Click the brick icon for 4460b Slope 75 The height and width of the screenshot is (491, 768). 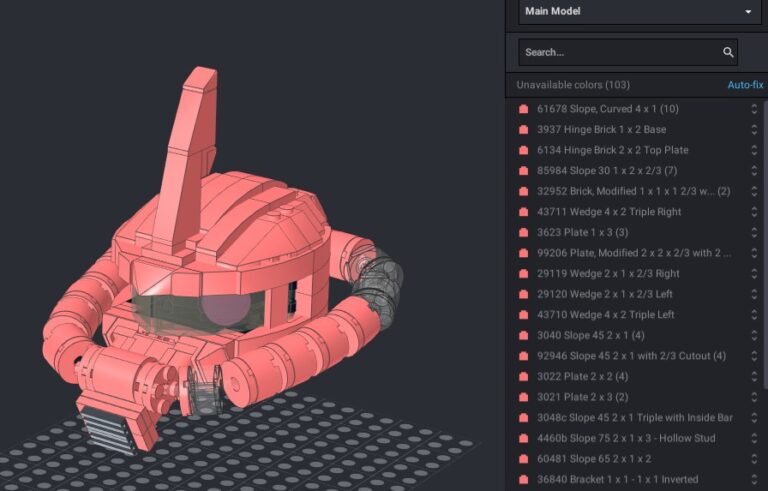pyautogui.click(x=524, y=438)
